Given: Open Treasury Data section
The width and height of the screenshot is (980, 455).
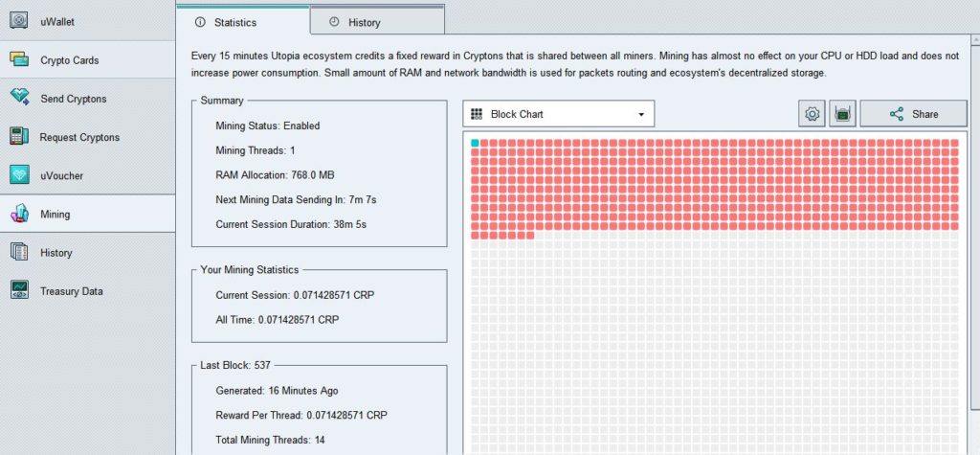Looking at the screenshot, I should [87, 291].
